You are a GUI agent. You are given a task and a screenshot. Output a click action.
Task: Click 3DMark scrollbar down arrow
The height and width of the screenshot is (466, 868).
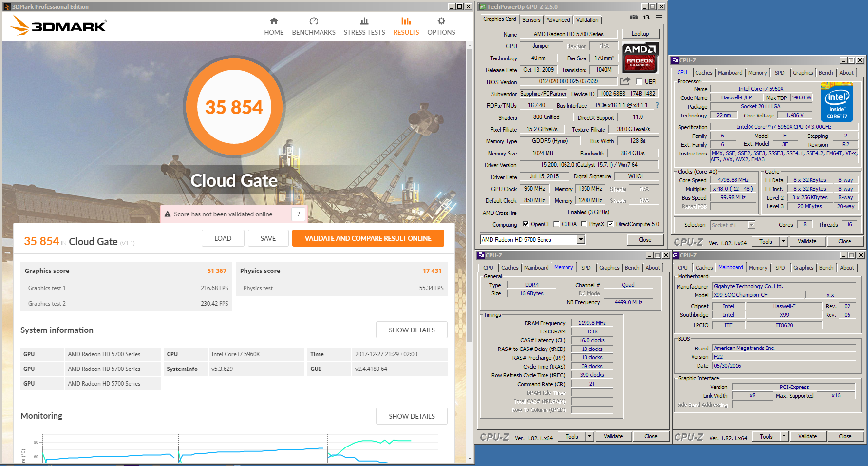[470, 459]
